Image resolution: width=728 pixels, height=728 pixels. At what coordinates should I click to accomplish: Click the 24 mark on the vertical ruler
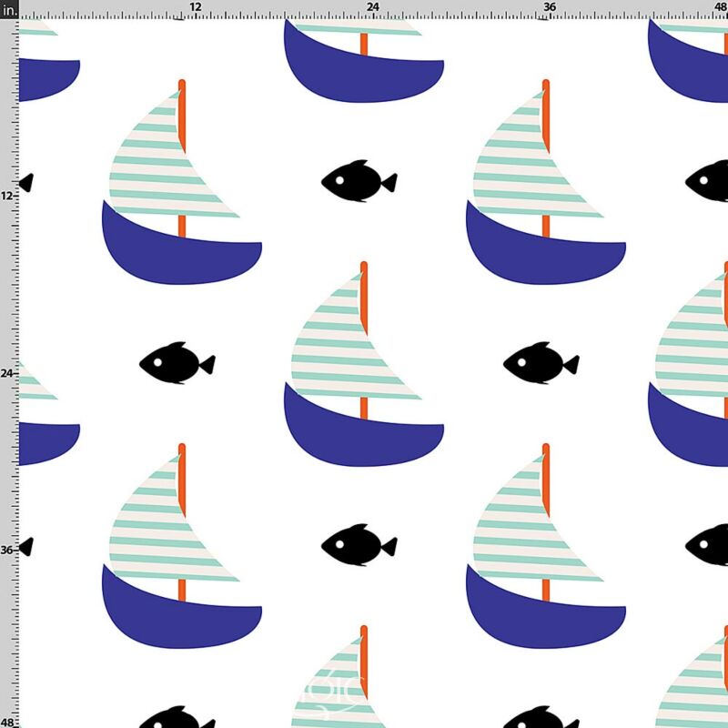pos(7,373)
